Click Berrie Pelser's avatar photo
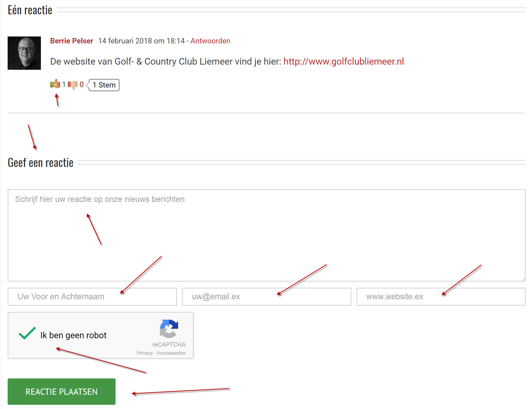532x409 pixels. [24, 53]
